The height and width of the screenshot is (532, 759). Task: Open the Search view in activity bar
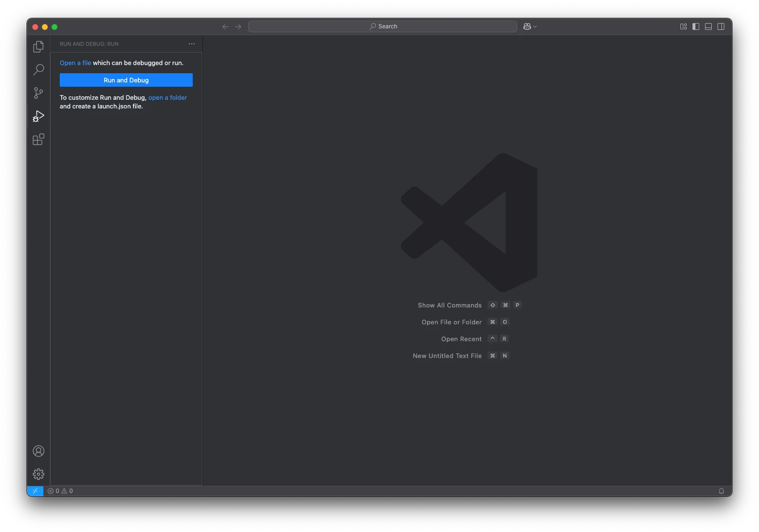[x=39, y=70]
